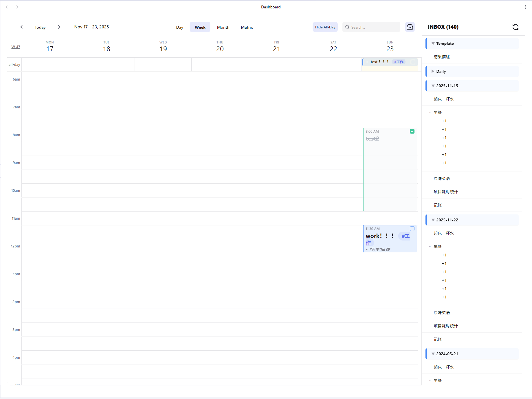Go to previous week with left chevron
The image size is (532, 399).
point(21,27)
